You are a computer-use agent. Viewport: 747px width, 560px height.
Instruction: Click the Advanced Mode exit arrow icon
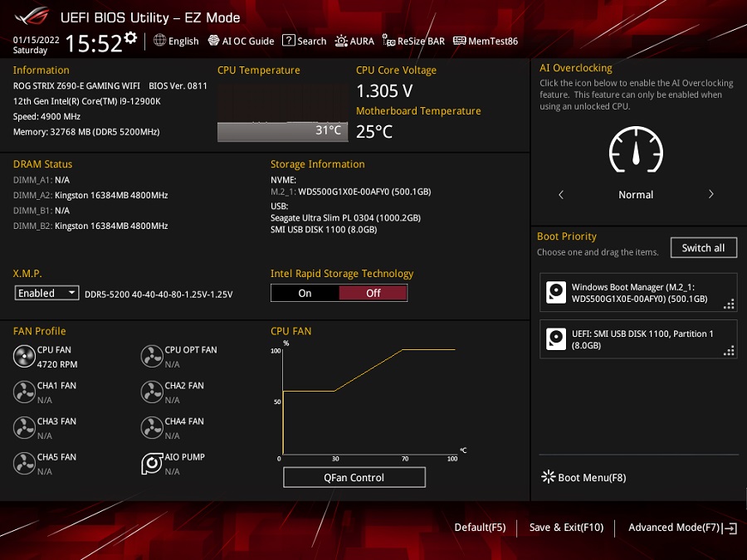tap(730, 528)
